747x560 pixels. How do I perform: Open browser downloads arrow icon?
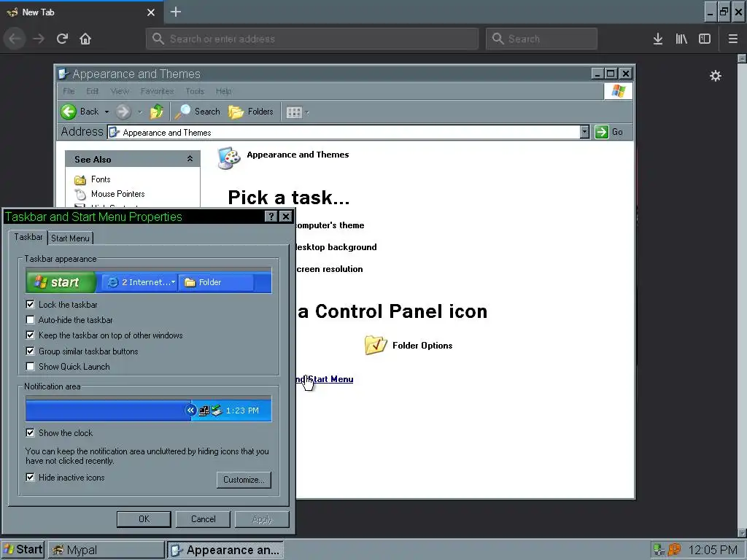658,39
